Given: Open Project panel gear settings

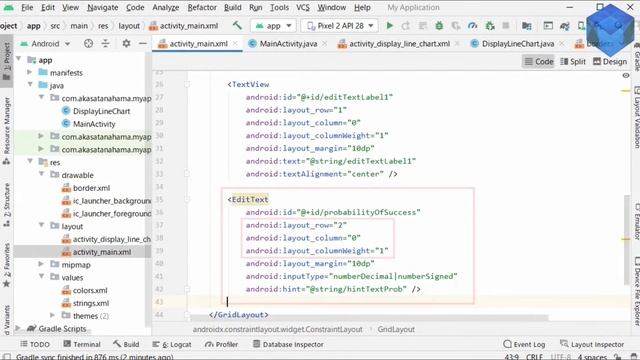Looking at the screenshot, I should tap(126, 43).
